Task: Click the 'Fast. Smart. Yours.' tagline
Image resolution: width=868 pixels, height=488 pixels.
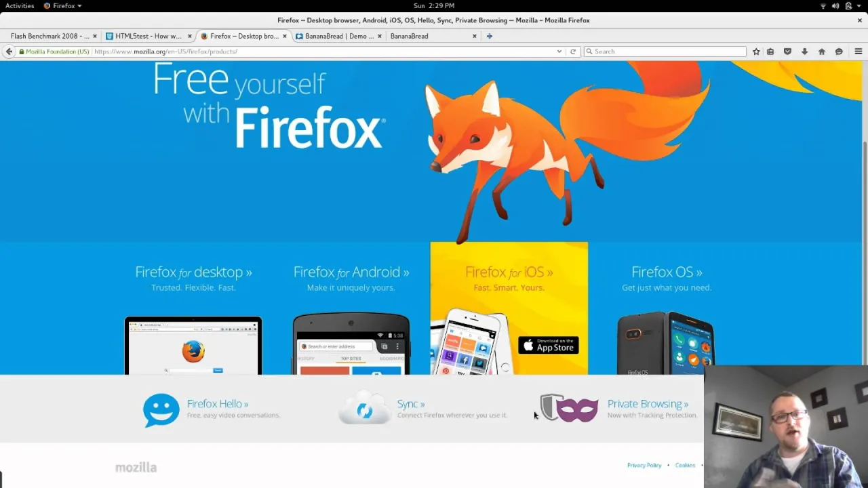Action: pos(509,288)
